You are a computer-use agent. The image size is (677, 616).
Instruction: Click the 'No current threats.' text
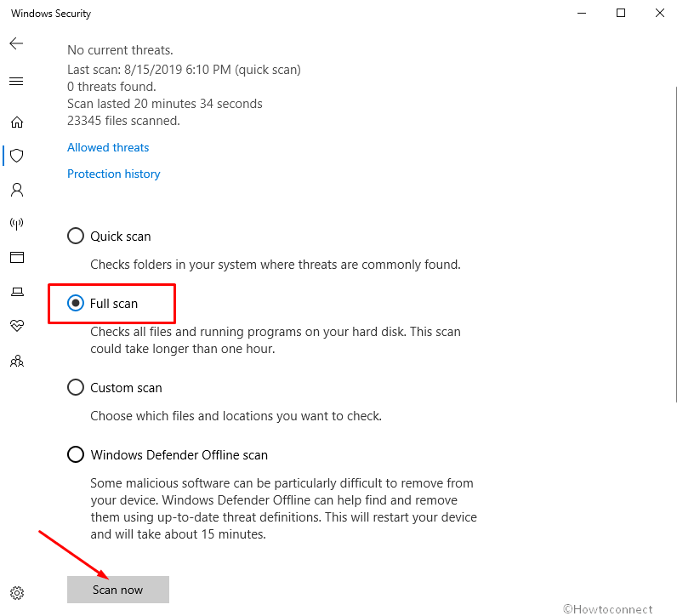pos(120,50)
